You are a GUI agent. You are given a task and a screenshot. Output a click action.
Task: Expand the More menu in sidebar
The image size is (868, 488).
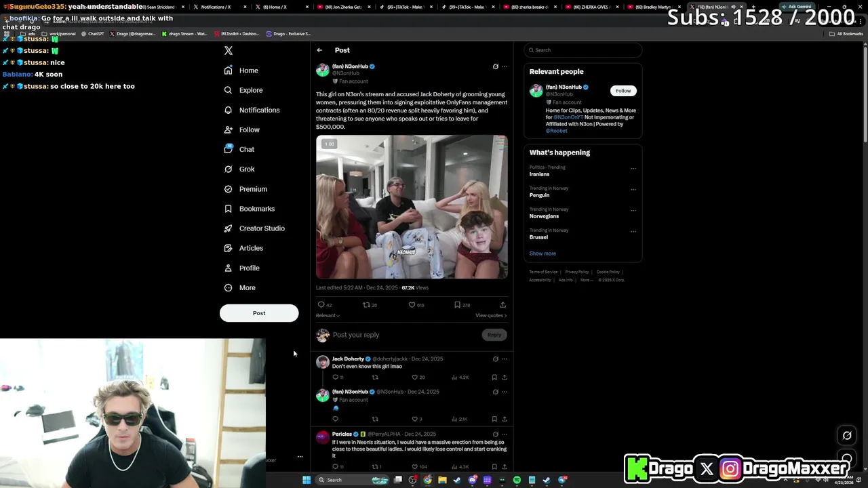point(240,287)
